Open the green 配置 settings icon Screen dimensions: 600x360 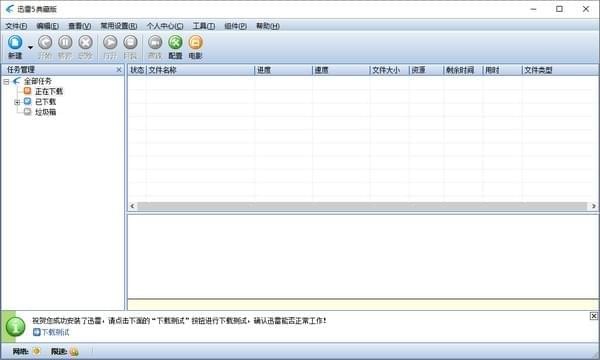pos(175,42)
